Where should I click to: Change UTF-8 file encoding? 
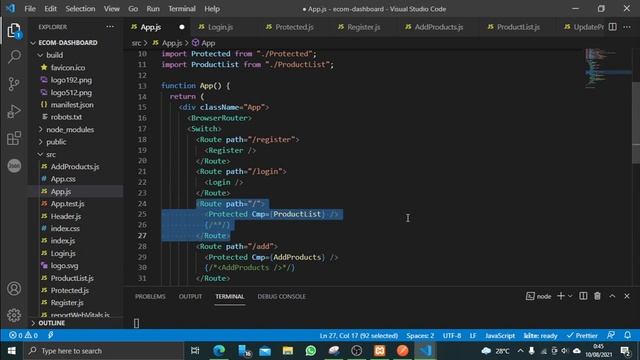[x=452, y=336]
